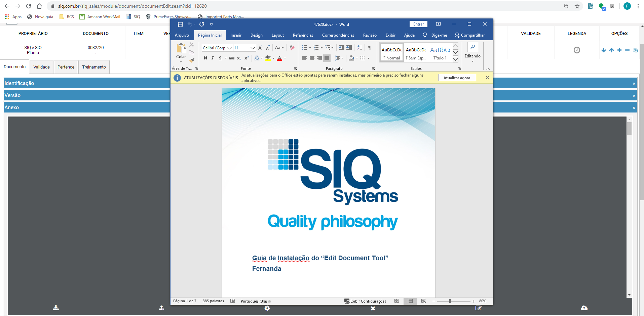Click the clock icon in LEGENDA column
Viewport: 644px width, 316px height.
coord(577,50)
